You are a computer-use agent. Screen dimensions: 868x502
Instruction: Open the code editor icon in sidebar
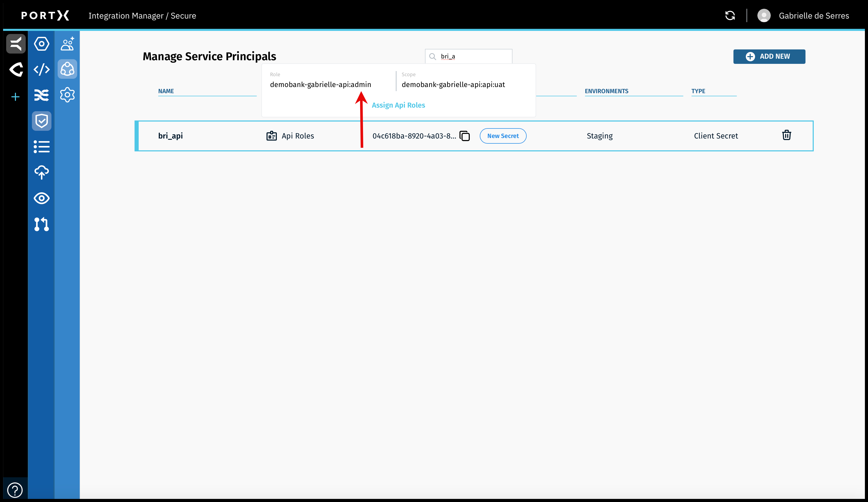click(x=41, y=70)
